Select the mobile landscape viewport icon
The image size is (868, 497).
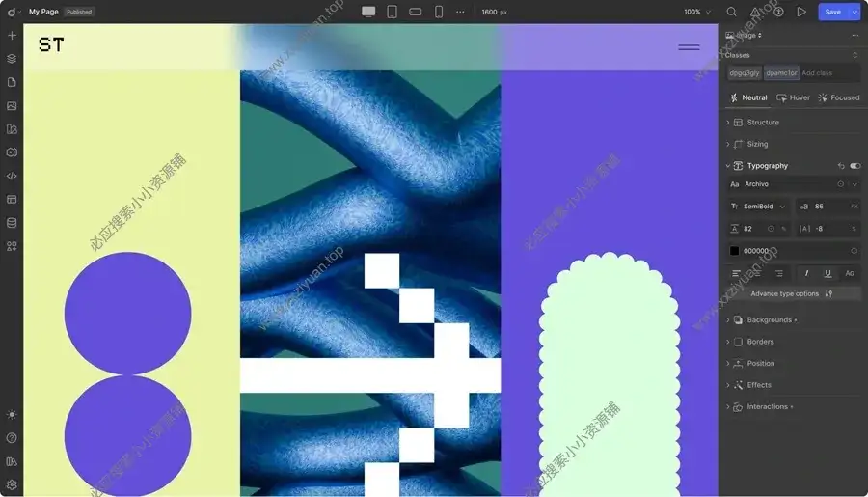(x=415, y=12)
